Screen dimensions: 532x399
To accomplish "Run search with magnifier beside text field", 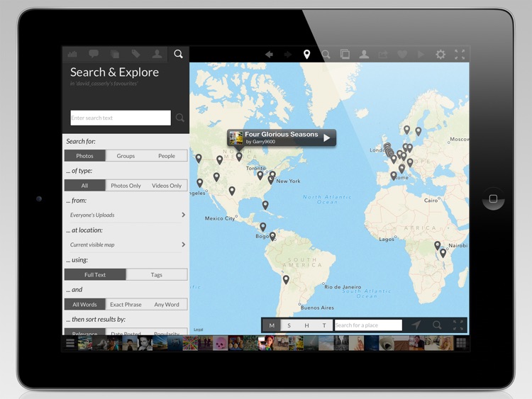I will (180, 118).
